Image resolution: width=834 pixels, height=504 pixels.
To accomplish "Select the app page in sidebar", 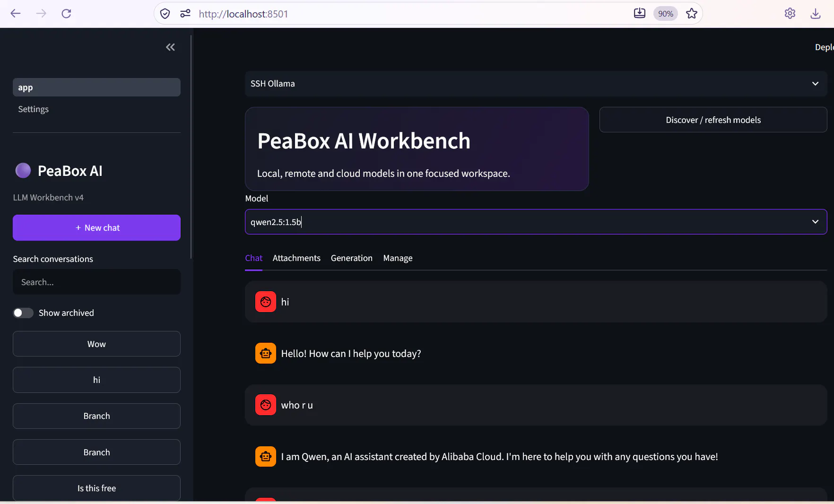I will coord(96,87).
